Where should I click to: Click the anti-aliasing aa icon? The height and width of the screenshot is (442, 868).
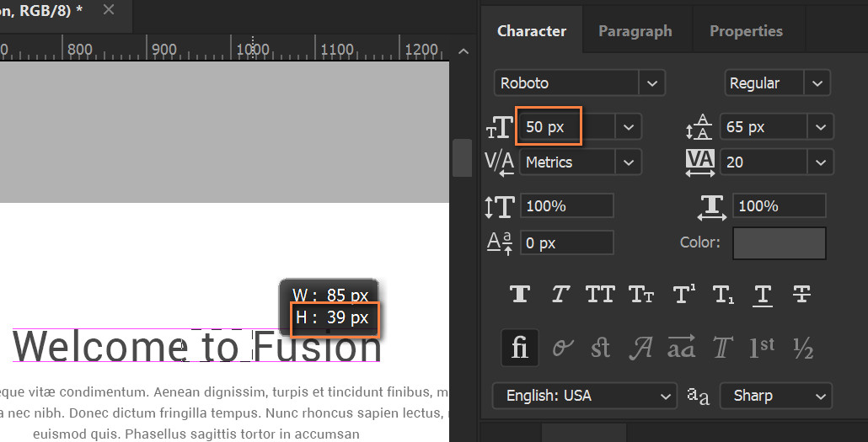point(698,396)
